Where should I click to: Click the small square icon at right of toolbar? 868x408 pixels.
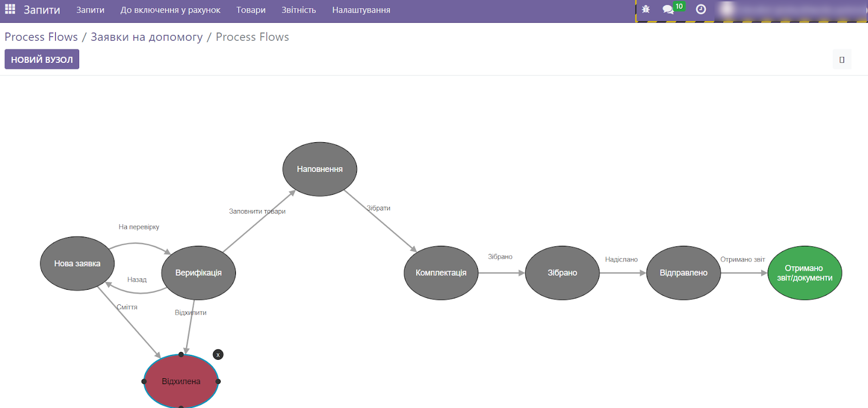842,60
